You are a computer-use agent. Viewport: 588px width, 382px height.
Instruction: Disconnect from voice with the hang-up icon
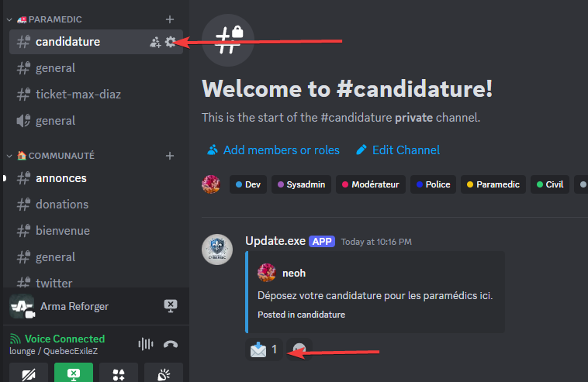click(171, 344)
